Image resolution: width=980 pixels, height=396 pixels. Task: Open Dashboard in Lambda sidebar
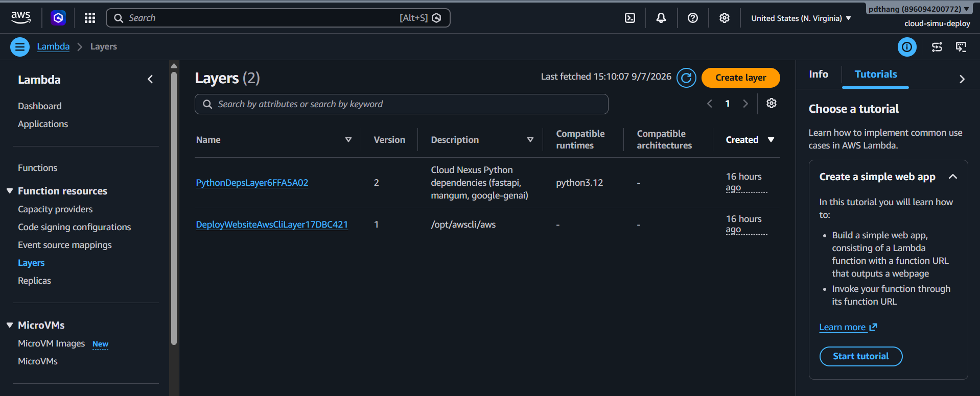40,106
